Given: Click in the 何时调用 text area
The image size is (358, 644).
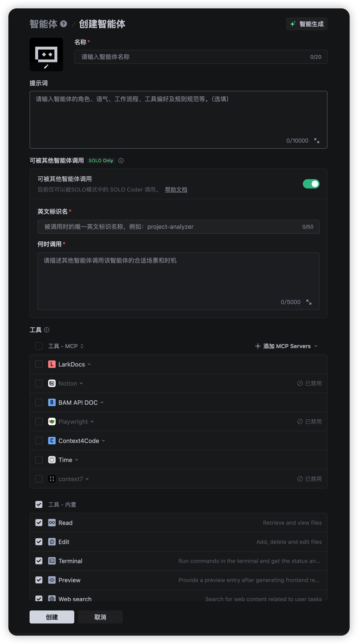Looking at the screenshot, I should 178,281.
